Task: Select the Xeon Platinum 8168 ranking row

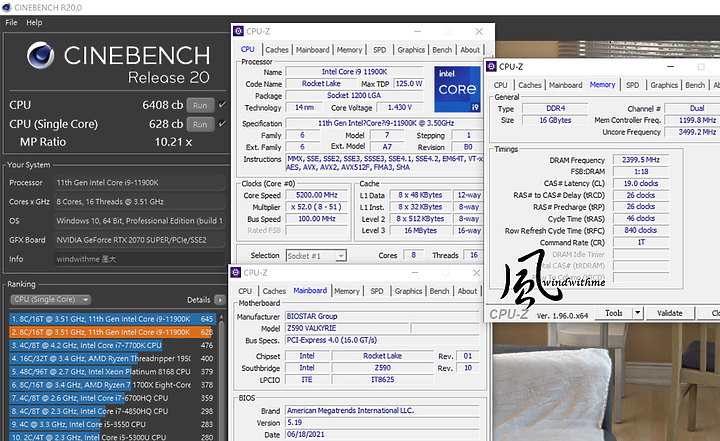Action: (112, 372)
